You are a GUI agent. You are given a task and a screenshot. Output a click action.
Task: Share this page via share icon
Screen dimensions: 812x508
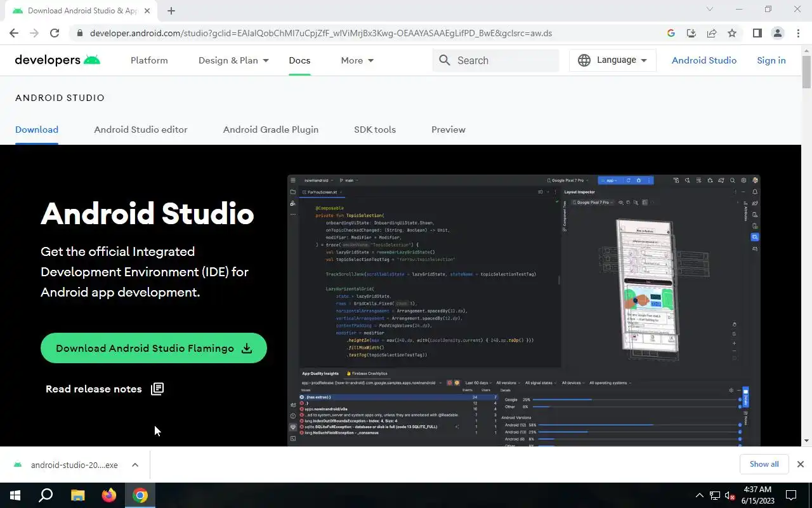coord(712,33)
